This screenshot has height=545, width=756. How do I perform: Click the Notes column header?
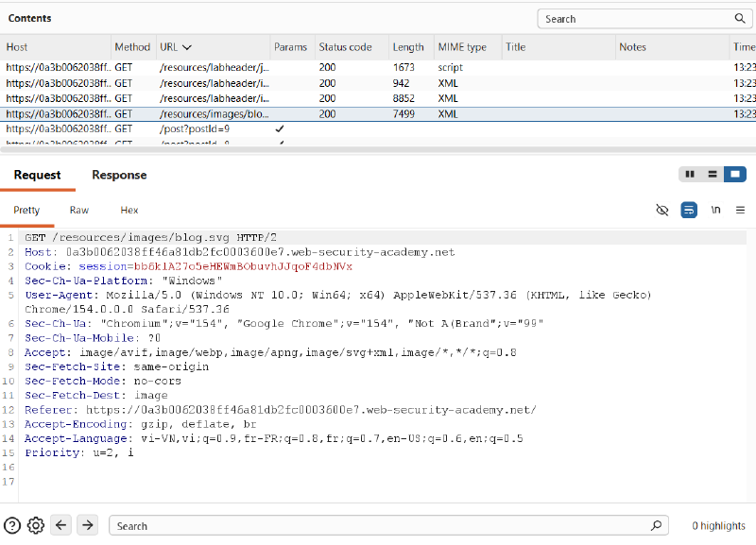click(632, 47)
